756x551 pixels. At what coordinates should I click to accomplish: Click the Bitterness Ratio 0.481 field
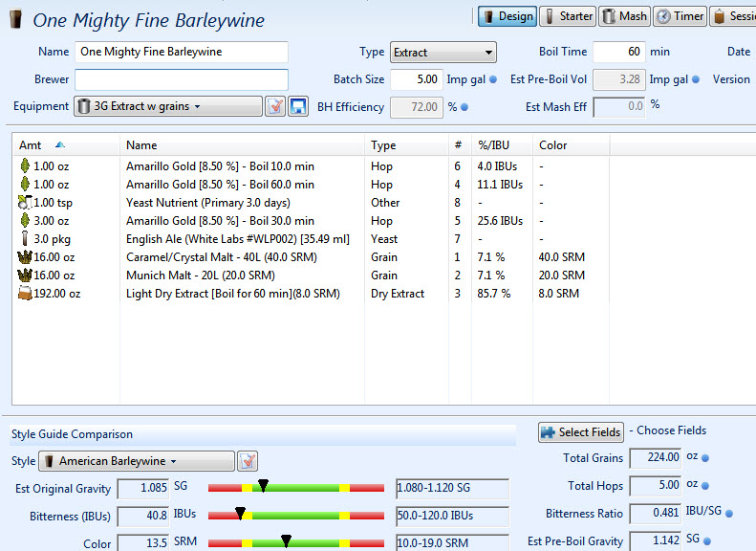tap(656, 514)
